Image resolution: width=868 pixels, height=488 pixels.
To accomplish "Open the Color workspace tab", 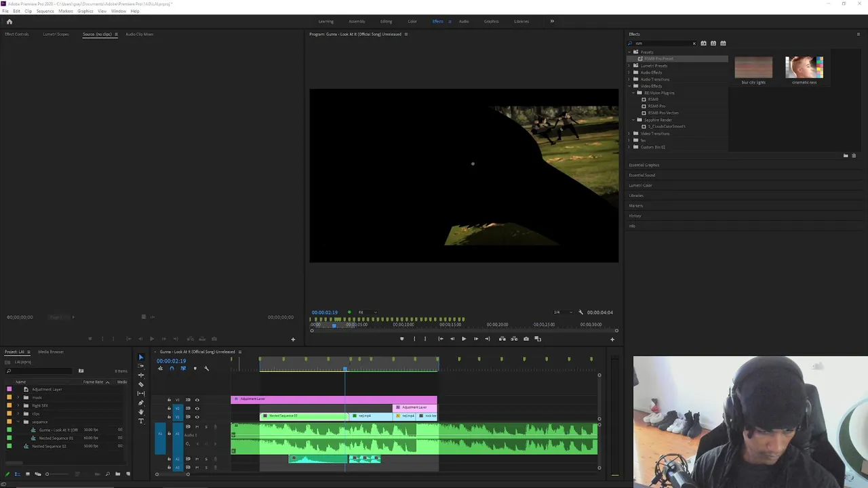I will click(x=412, y=22).
